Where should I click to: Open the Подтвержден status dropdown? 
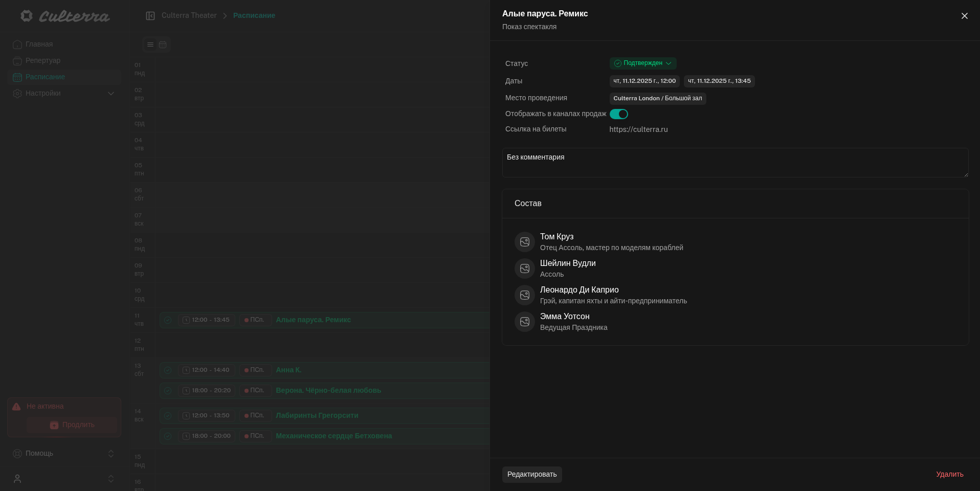[x=643, y=63]
